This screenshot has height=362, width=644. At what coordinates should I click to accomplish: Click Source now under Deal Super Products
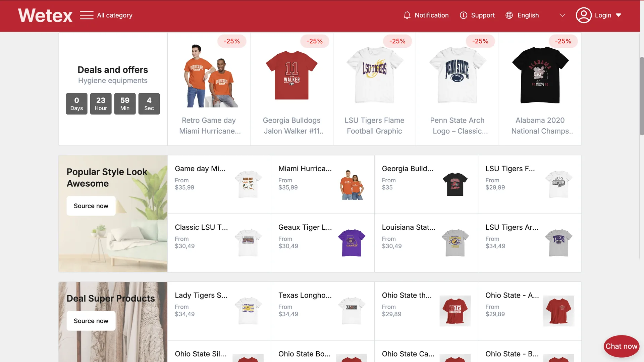(x=91, y=321)
